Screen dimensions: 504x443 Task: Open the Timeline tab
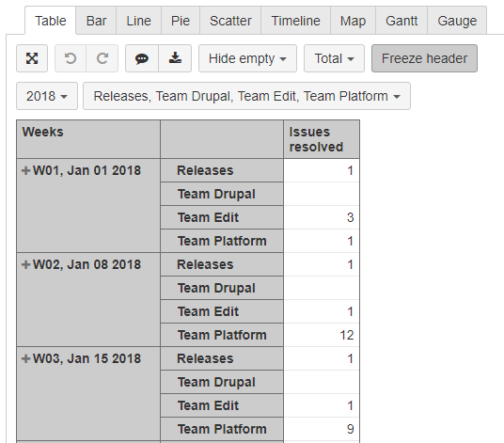pyautogui.click(x=295, y=21)
